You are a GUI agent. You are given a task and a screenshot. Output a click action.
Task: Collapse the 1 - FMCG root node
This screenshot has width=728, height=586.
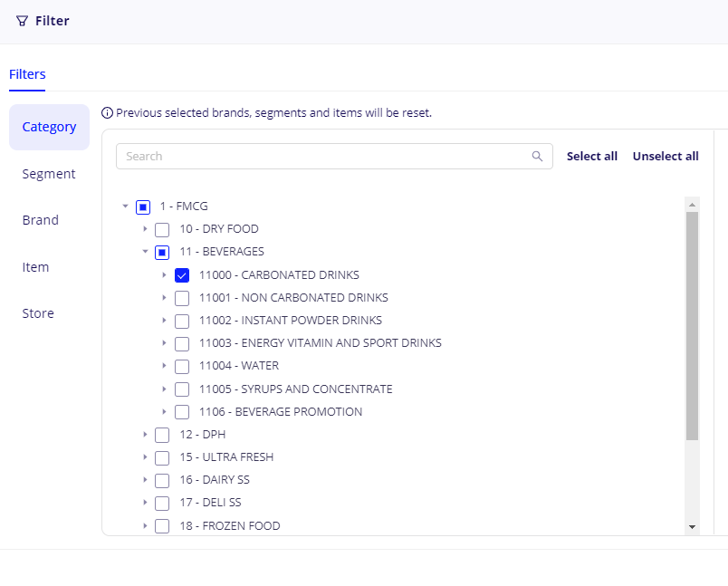pos(125,207)
